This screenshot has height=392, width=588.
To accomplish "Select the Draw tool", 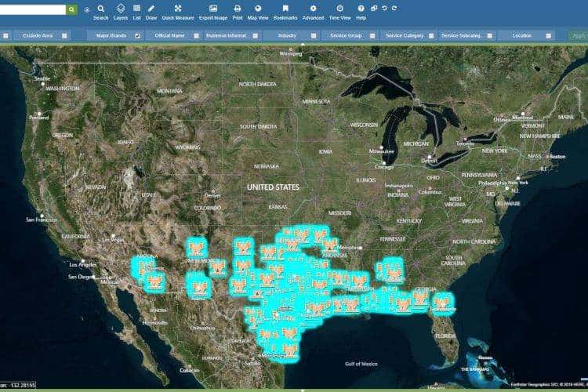I will pyautogui.click(x=151, y=13).
